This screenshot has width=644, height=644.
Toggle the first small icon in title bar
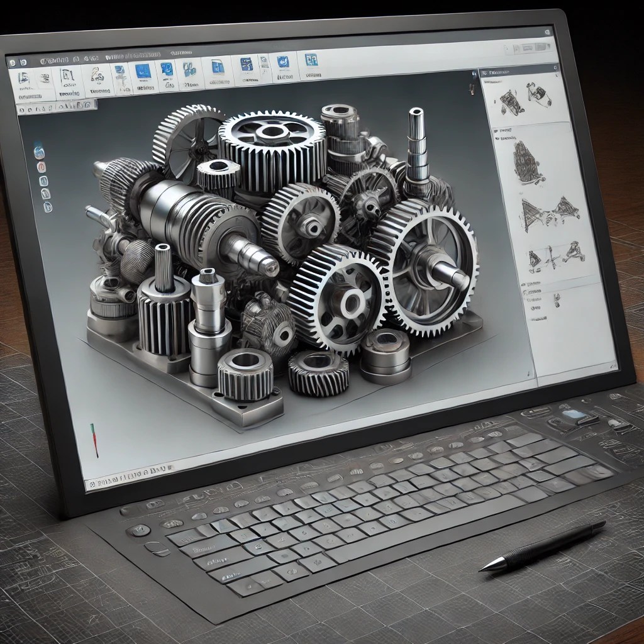point(12,62)
